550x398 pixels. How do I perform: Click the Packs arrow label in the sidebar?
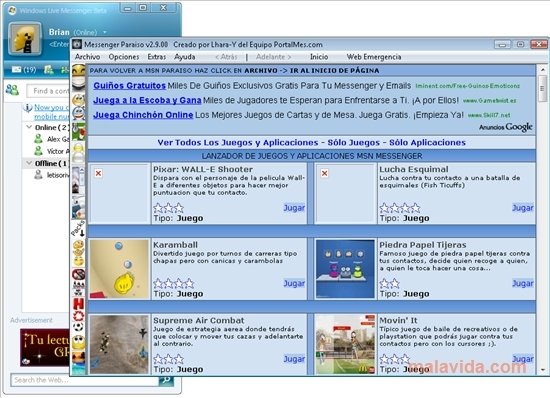(78, 229)
